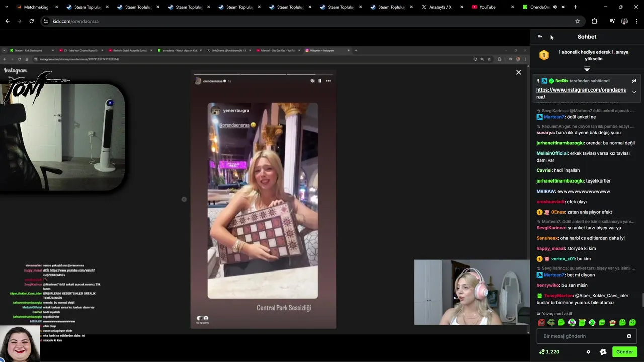Collapse the Sohbet chat panel
Image resolution: width=644 pixels, height=362 pixels.
(540, 37)
